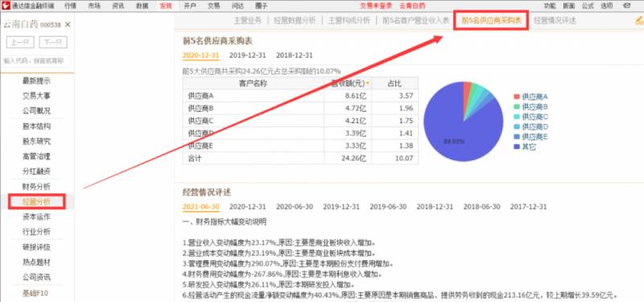Open the 行情 menu
The height and width of the screenshot is (302, 644).
(x=70, y=6)
